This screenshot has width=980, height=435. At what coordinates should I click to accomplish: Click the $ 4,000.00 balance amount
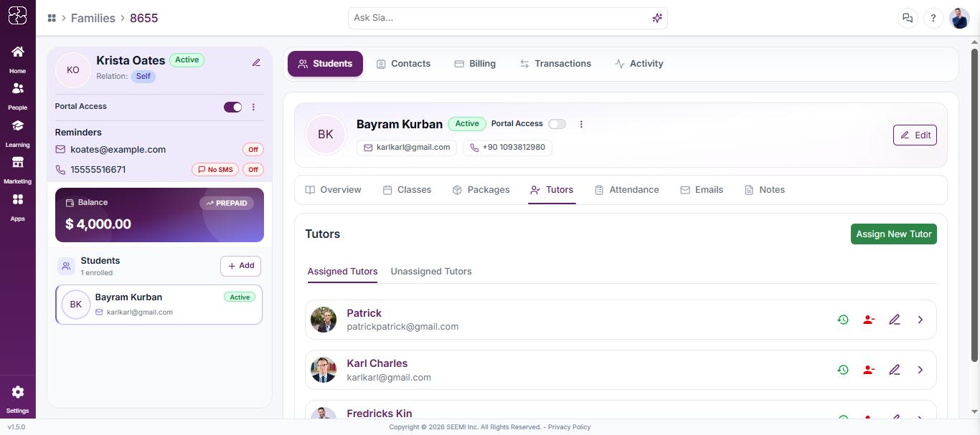[x=98, y=224]
